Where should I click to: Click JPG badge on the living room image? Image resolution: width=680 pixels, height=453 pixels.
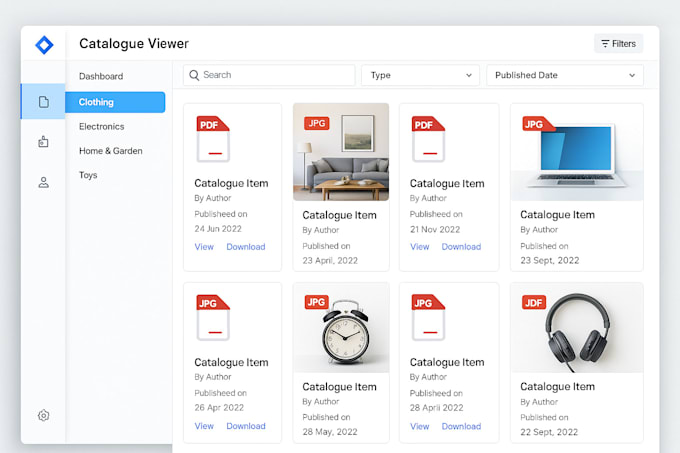tap(317, 123)
